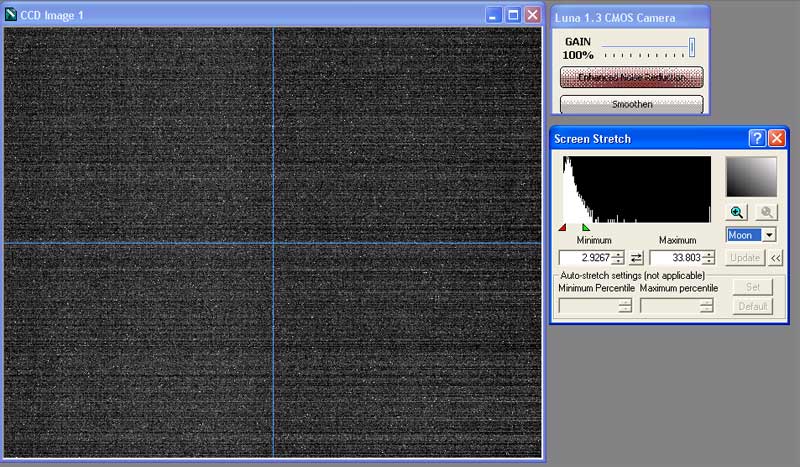
Task: Click the CCD Image 1 window icon
Action: [x=11, y=15]
